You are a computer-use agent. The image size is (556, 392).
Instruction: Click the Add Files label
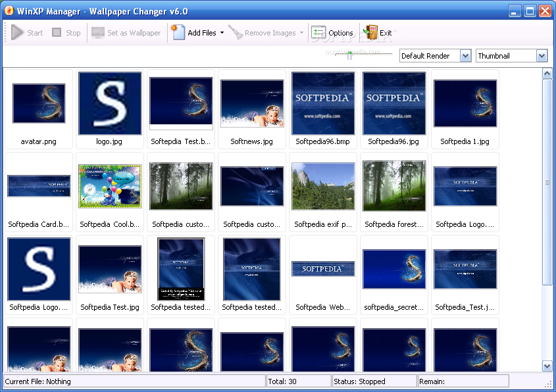click(x=202, y=33)
